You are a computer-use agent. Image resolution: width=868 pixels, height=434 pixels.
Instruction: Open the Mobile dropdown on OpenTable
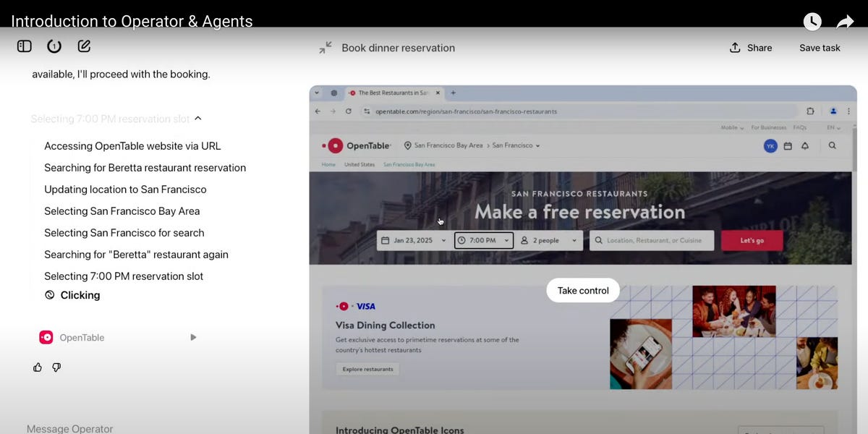point(732,127)
